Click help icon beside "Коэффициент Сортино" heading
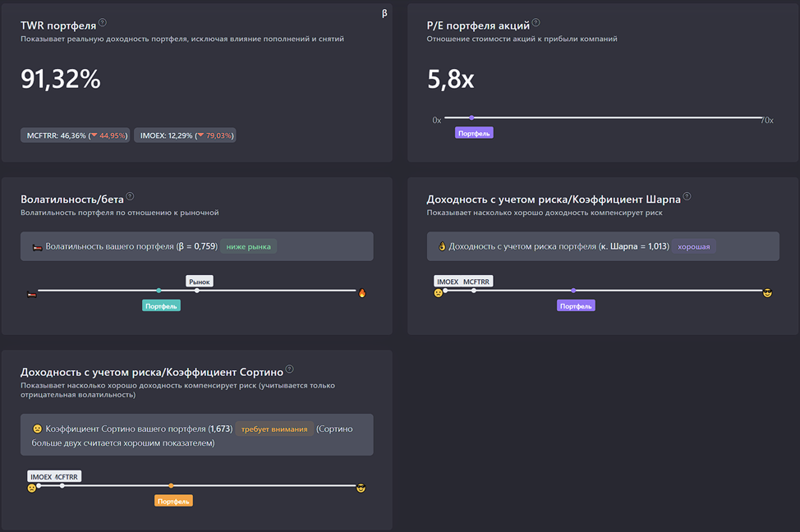The image size is (800, 532). pyautogui.click(x=289, y=369)
